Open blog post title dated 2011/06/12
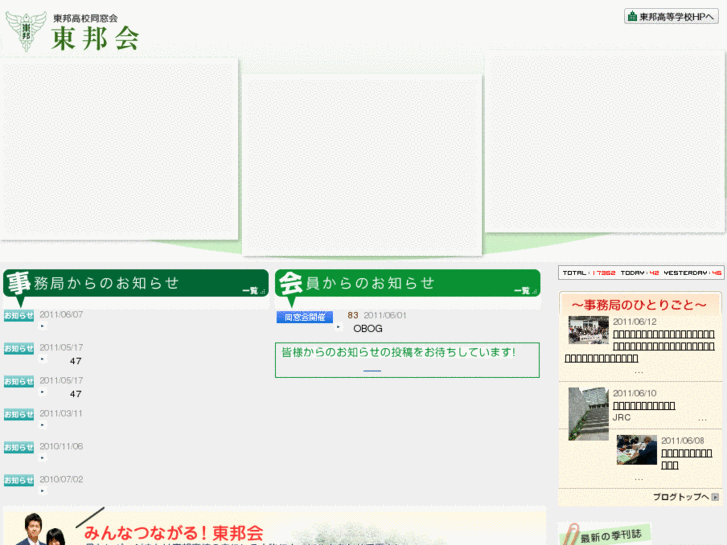 [x=640, y=346]
